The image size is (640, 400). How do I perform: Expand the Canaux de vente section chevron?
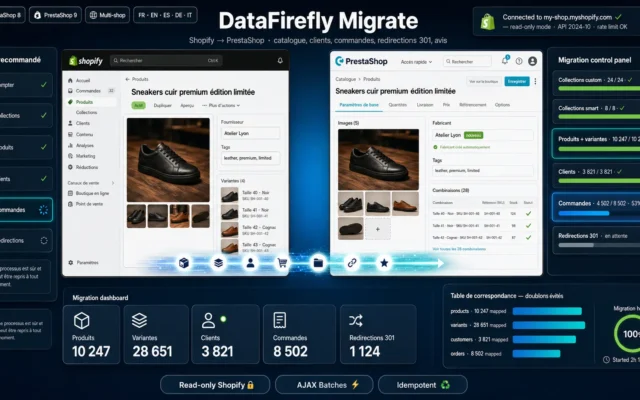113,183
